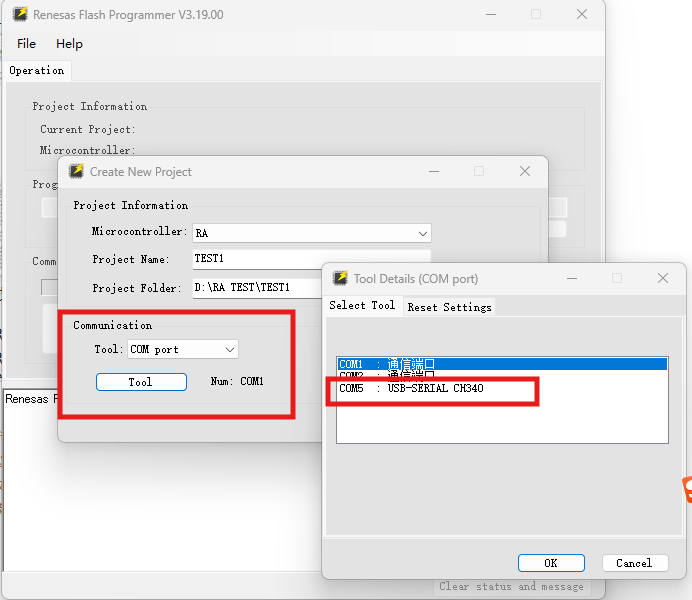
Task: Click Cancel in Tool Details dialog
Action: point(635,563)
